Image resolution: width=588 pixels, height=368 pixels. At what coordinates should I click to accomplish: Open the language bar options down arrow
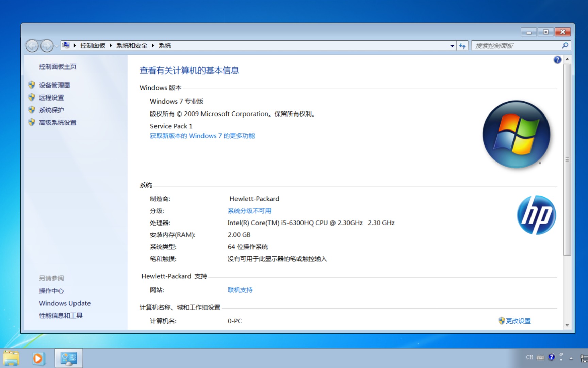coord(561,360)
